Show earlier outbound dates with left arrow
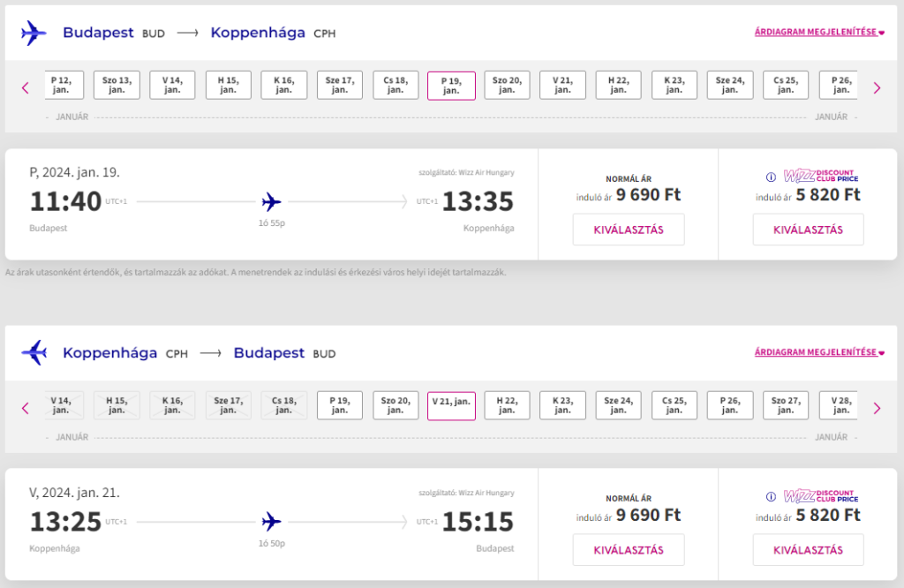 pyautogui.click(x=26, y=88)
